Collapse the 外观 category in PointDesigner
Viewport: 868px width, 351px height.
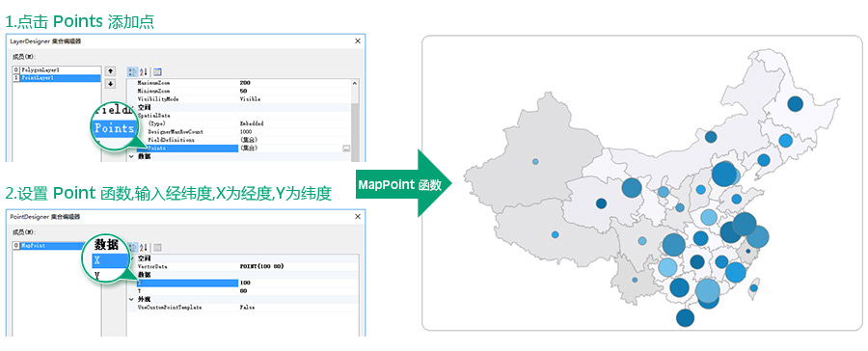pos(132,299)
